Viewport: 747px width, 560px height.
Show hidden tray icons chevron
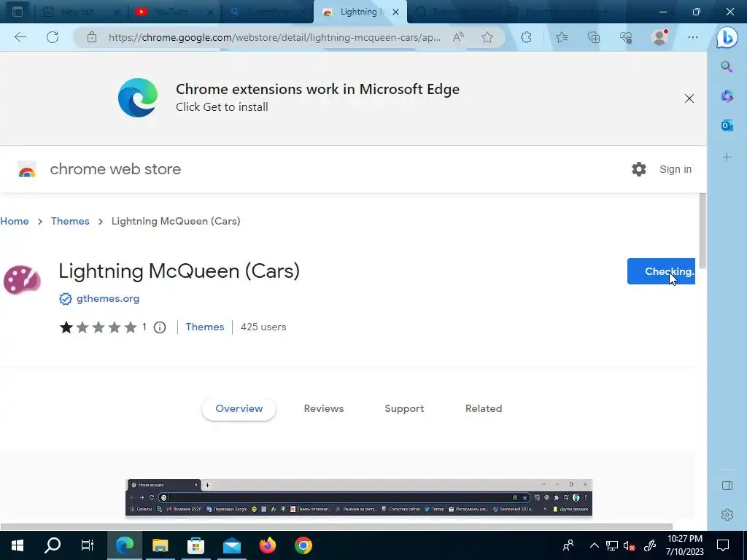point(594,545)
